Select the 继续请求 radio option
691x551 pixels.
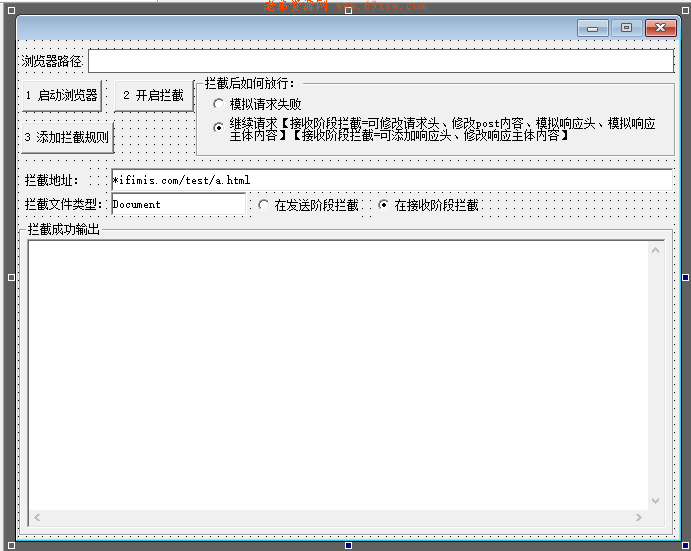(x=219, y=127)
